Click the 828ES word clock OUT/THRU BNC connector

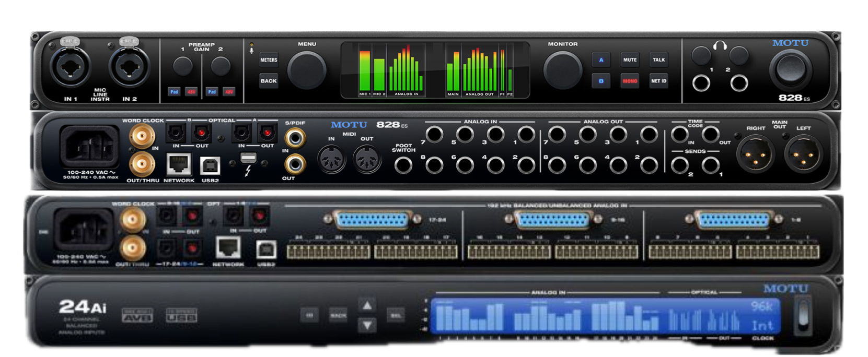pyautogui.click(x=141, y=164)
